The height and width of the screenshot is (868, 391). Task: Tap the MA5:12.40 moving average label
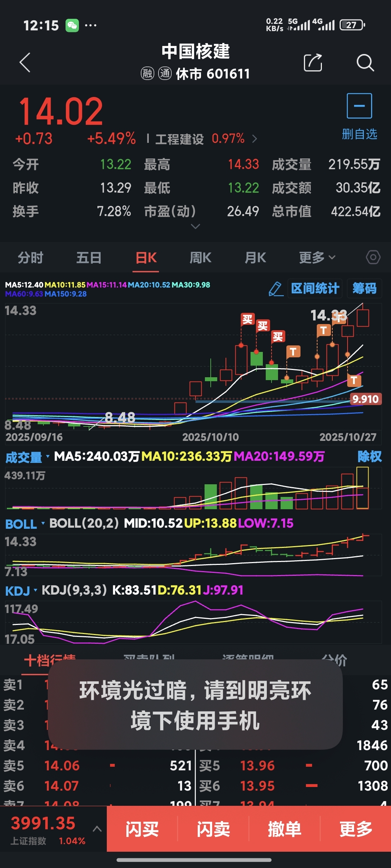click(24, 285)
